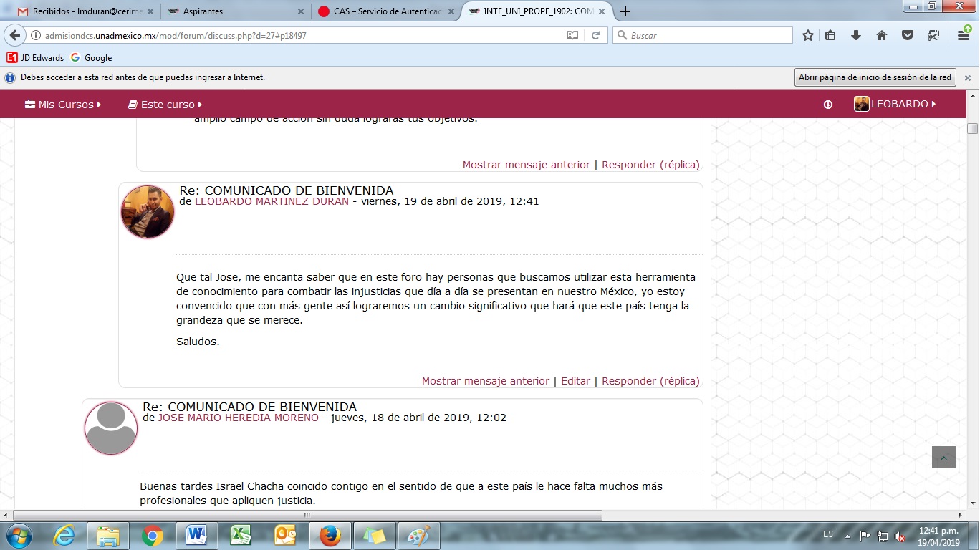Viewport: 980px width, 550px height.
Task: Click the Pocket icon in toolbar
Action: pos(908,35)
